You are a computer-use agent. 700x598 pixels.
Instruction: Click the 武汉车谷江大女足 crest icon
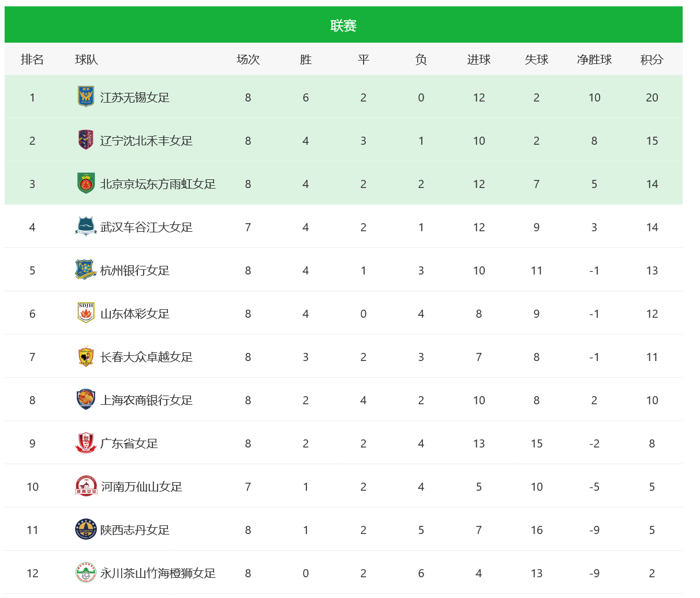[x=86, y=227]
